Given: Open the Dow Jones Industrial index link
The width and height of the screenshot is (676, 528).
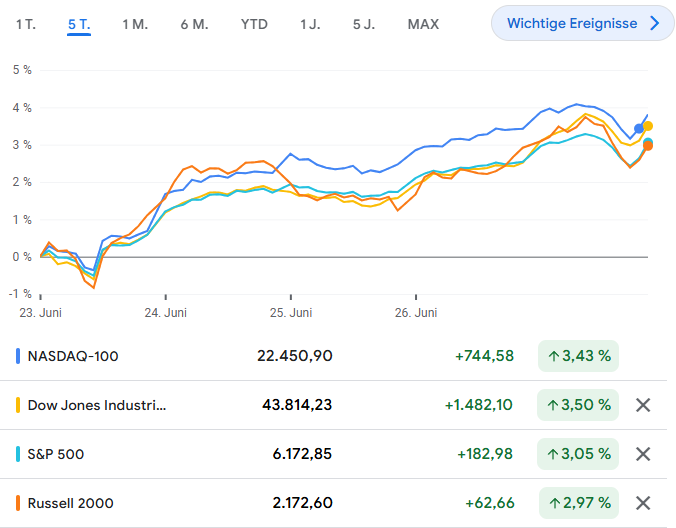Looking at the screenshot, I should 97,405.
